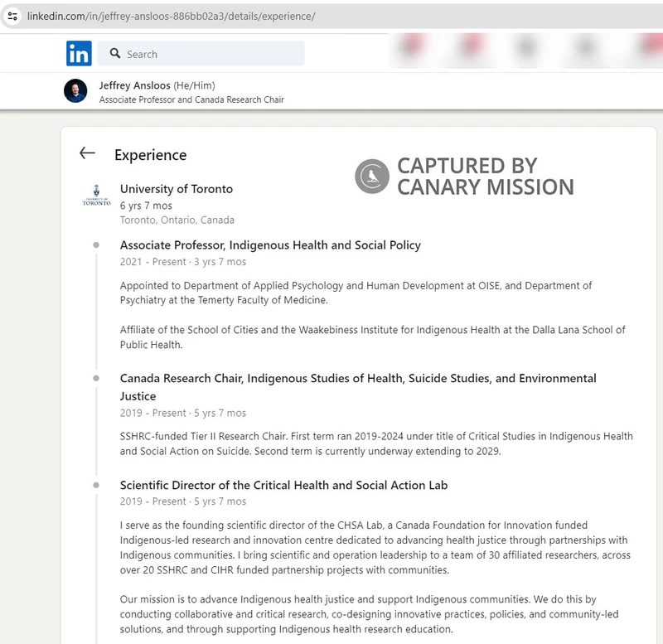Viewport: 663px width, 644px height.
Task: Focus the LinkedIn Search field
Action: (x=201, y=53)
